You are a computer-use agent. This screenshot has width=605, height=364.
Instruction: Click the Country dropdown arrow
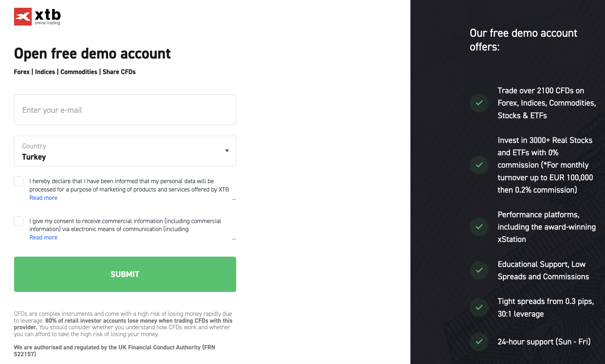[227, 151]
